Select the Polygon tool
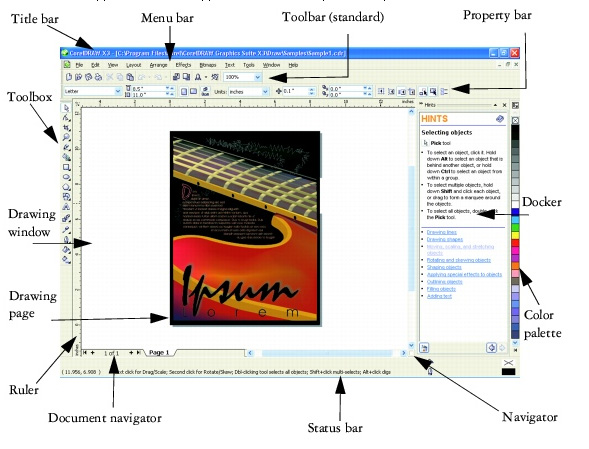The height and width of the screenshot is (449, 589). pos(66,187)
